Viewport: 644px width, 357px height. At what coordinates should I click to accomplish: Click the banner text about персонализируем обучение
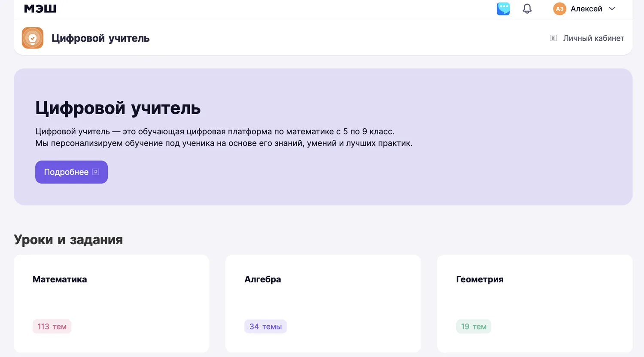click(x=224, y=143)
